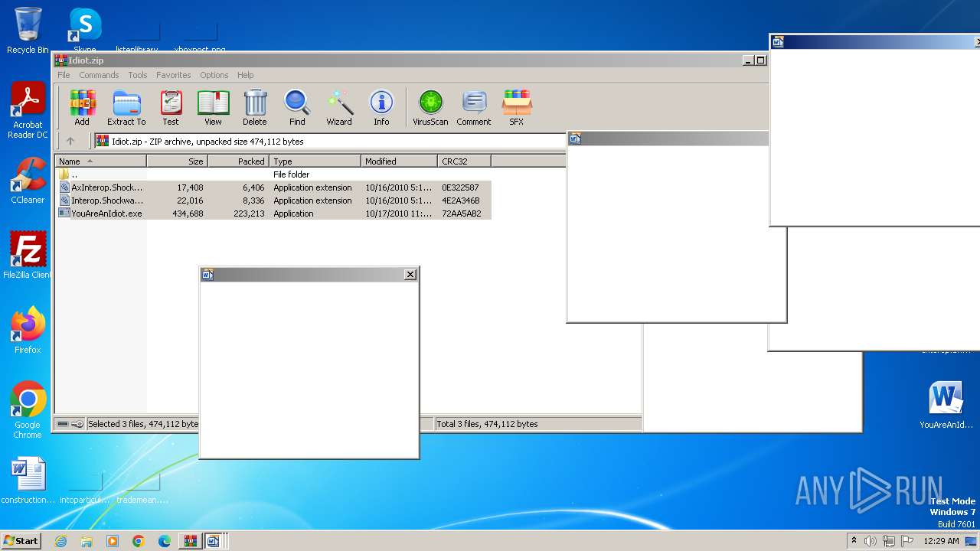Open the construction... Word document on the desktop
This screenshot has height=551, width=980.
(28, 481)
